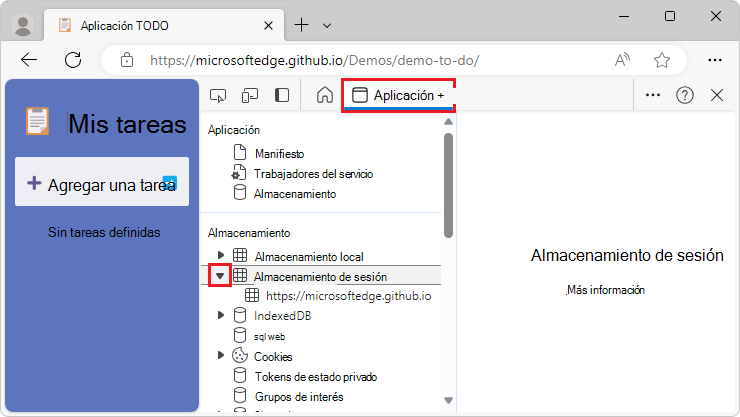Open Manifiesto in the sidebar
Image resolution: width=740 pixels, height=417 pixels.
pyautogui.click(x=279, y=154)
